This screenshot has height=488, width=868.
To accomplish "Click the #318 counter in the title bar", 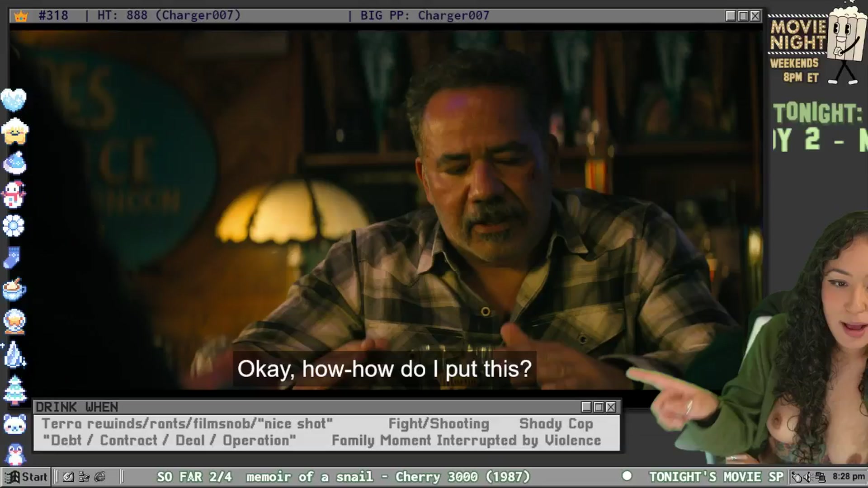I will 53,16.
